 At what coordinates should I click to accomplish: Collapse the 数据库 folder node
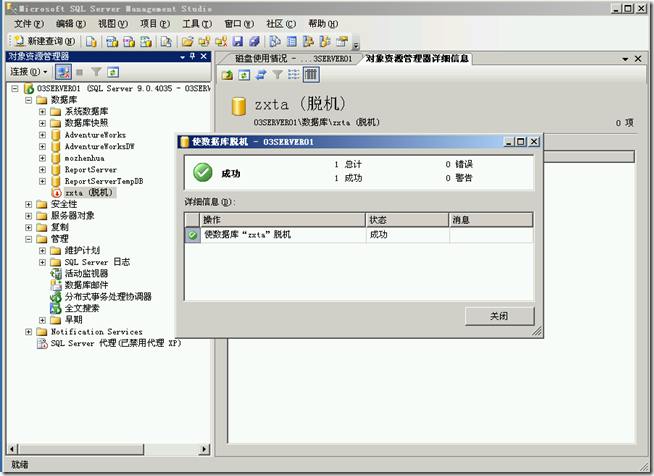coord(28,100)
